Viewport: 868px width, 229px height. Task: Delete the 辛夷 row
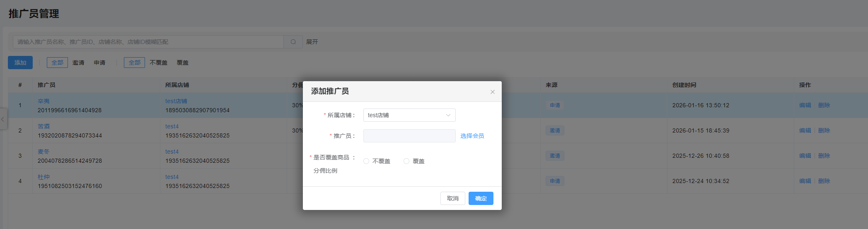(x=824, y=105)
